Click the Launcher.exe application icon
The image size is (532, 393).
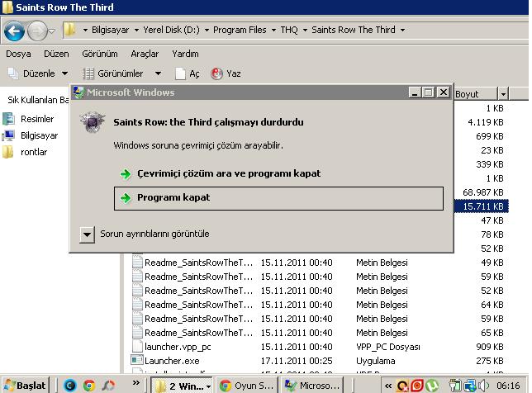[137, 361]
